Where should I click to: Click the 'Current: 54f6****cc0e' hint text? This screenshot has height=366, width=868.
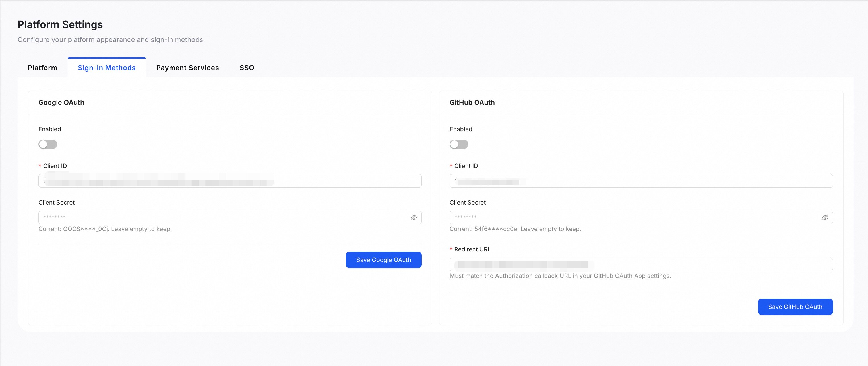point(515,229)
